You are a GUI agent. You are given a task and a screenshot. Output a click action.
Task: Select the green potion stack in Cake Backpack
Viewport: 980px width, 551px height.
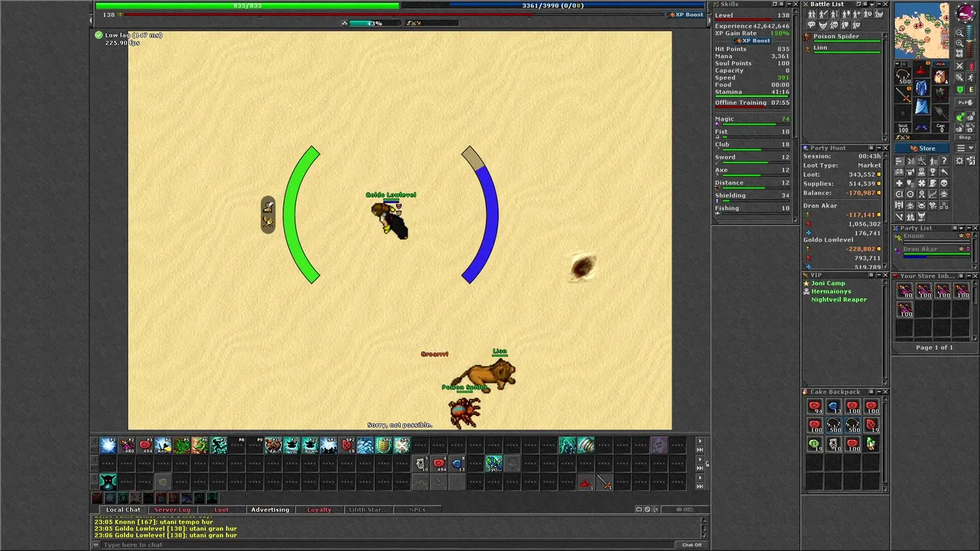815,444
